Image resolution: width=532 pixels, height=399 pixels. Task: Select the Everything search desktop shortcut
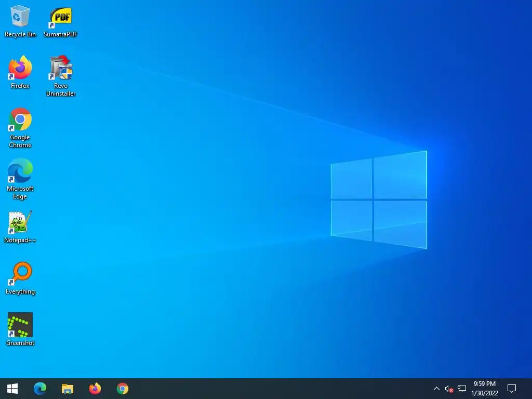pyautogui.click(x=20, y=278)
